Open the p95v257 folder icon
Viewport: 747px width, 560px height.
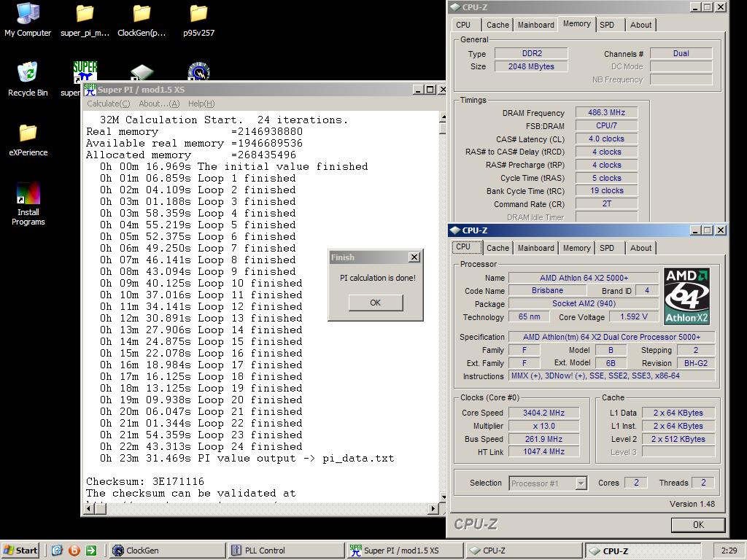pyautogui.click(x=198, y=19)
